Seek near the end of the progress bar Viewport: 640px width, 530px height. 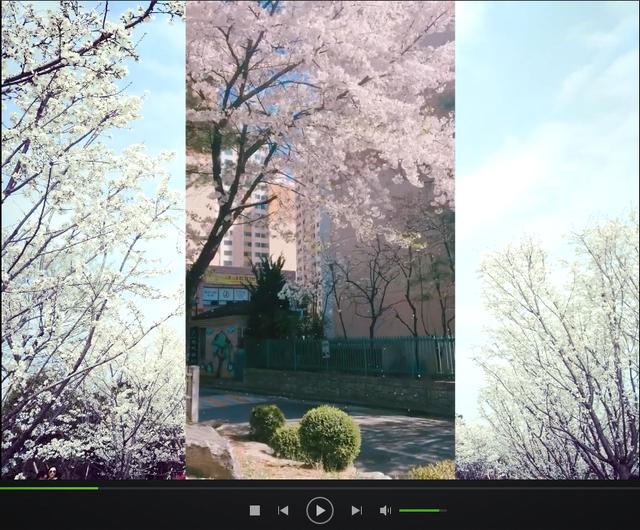click(630, 488)
